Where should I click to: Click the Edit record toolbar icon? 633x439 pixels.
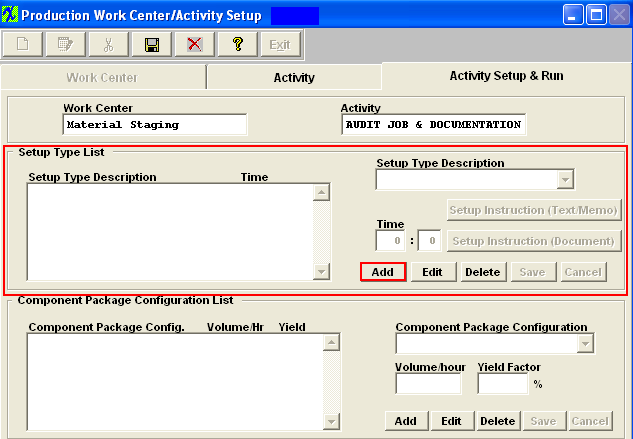click(x=65, y=44)
